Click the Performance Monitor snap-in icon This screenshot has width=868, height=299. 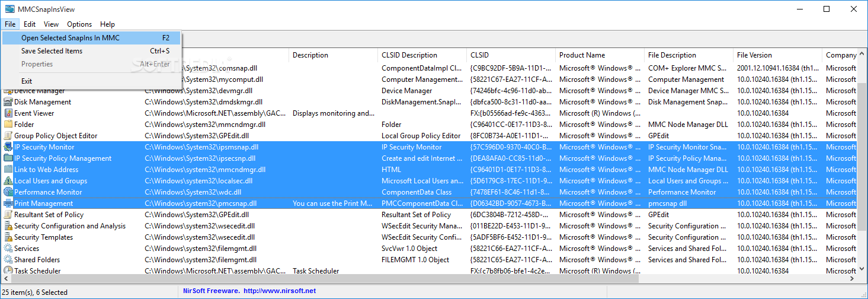click(x=8, y=192)
